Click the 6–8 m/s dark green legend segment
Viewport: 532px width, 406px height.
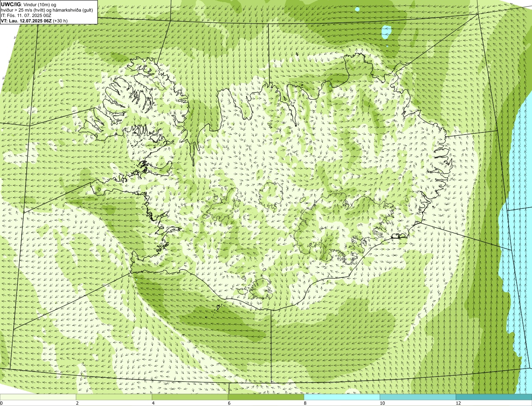point(266,397)
